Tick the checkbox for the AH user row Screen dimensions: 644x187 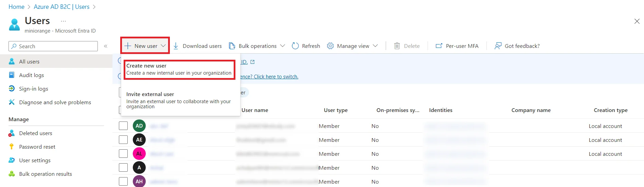pos(123,181)
